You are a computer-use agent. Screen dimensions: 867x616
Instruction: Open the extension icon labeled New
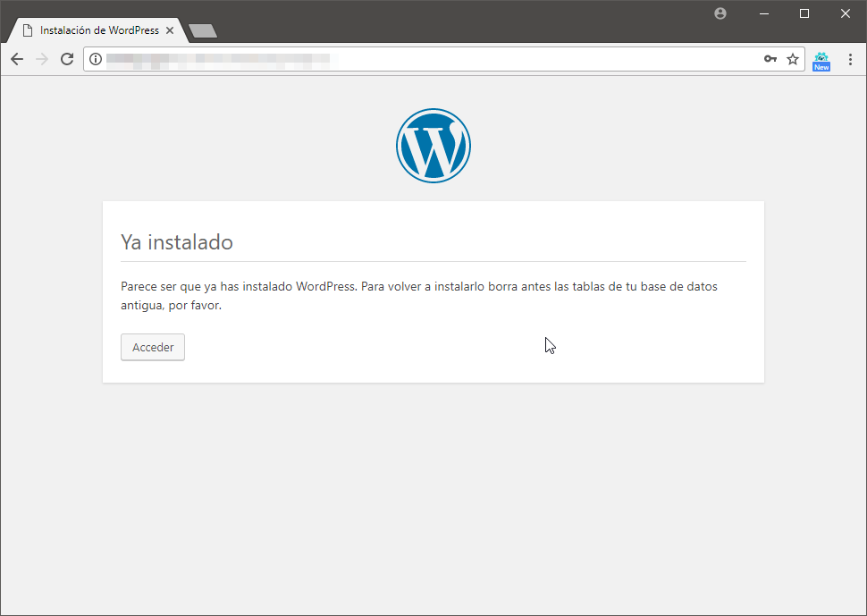[x=821, y=61]
